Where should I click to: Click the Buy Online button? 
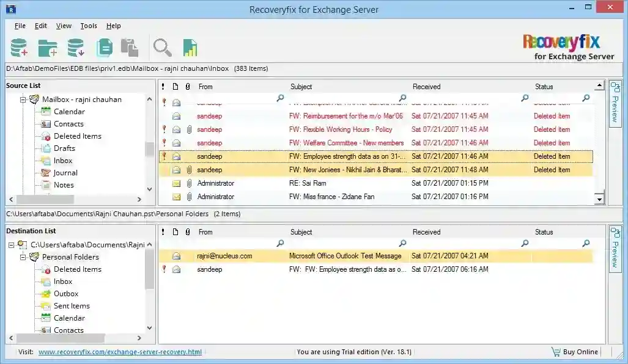[x=580, y=352]
